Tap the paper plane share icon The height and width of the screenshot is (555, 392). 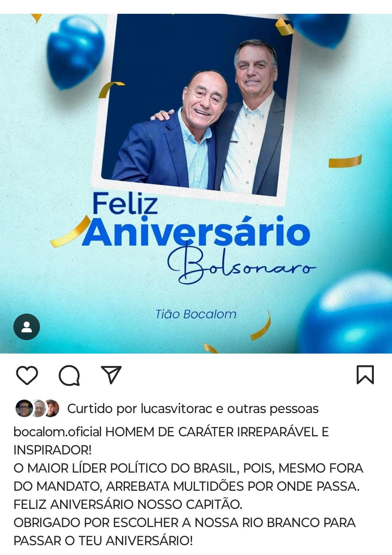pos(111,375)
